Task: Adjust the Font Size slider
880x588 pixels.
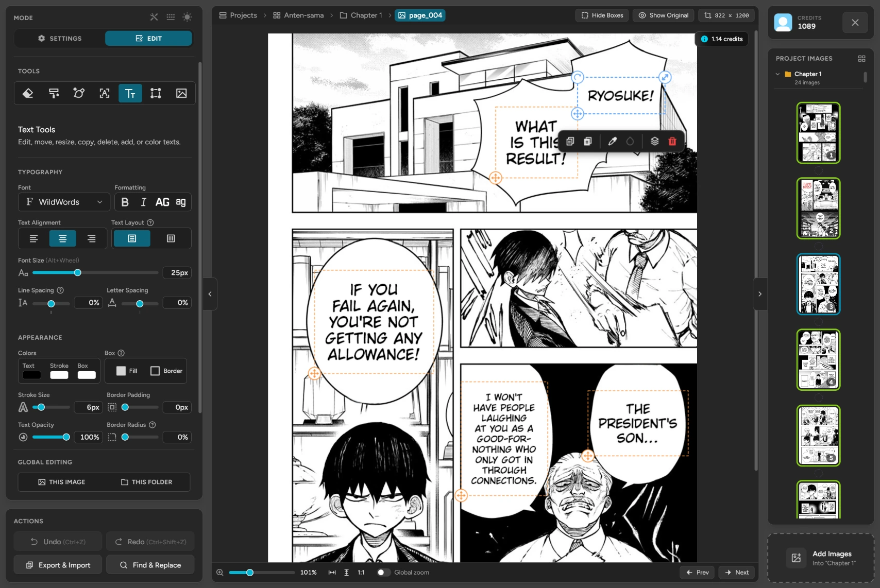Action: (95, 272)
